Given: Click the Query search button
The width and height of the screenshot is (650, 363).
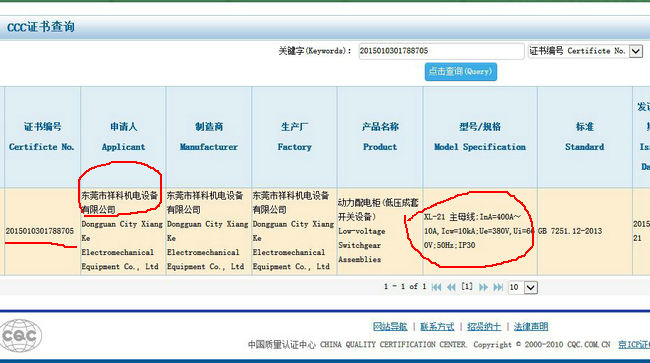Looking at the screenshot, I should [461, 72].
